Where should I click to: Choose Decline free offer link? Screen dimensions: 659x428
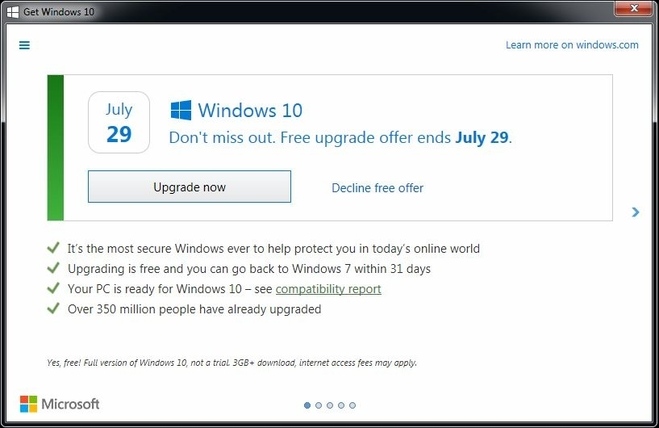pyautogui.click(x=377, y=188)
